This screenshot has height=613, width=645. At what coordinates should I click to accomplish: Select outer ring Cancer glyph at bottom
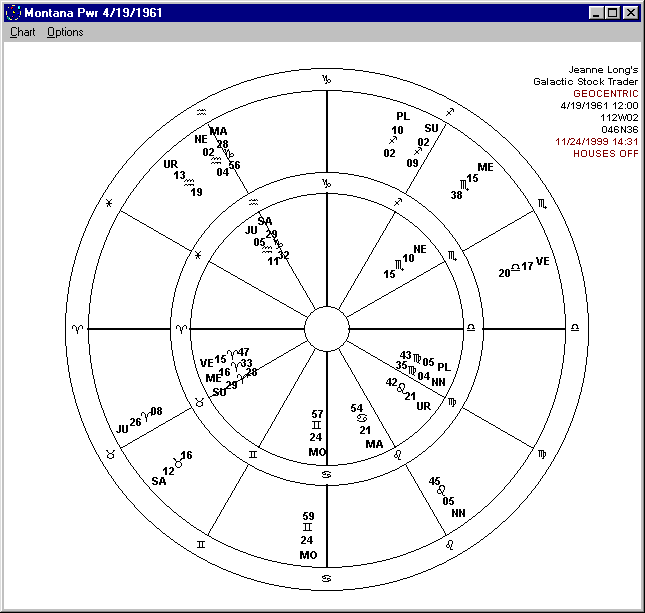326,578
